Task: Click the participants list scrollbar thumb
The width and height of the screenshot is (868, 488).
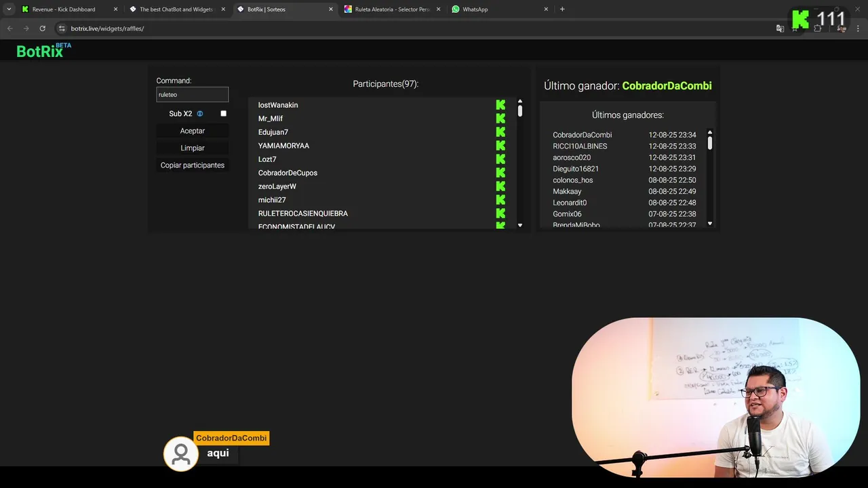Action: tap(520, 110)
